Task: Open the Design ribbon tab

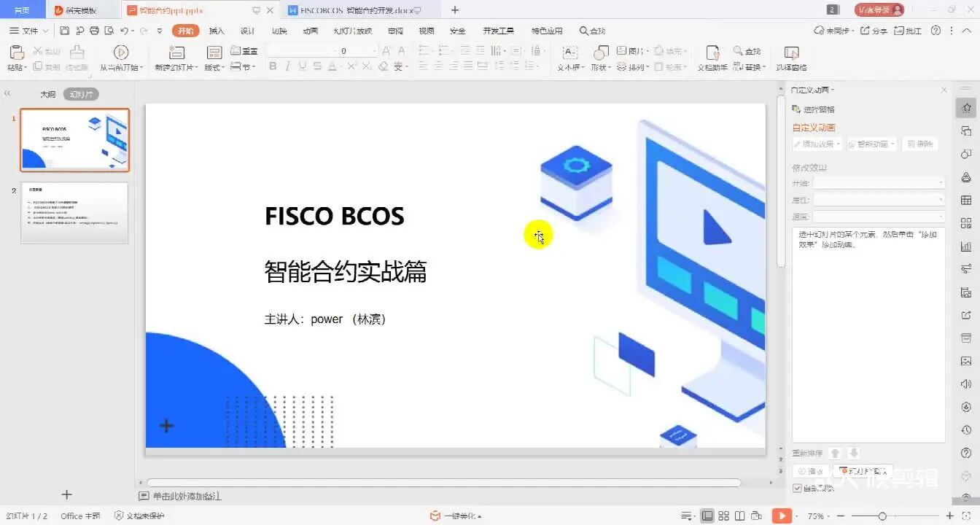Action: pos(248,31)
